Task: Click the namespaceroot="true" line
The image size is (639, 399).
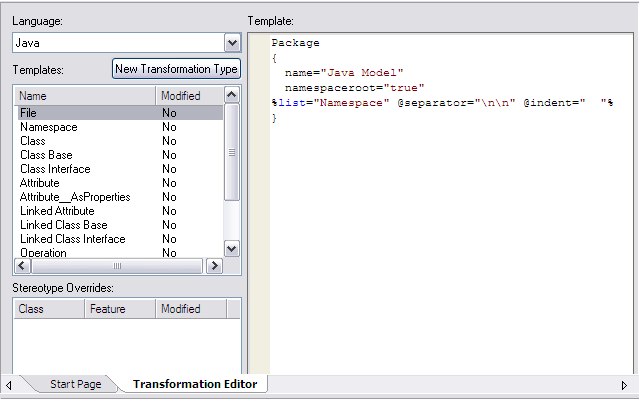Action: [x=355, y=88]
